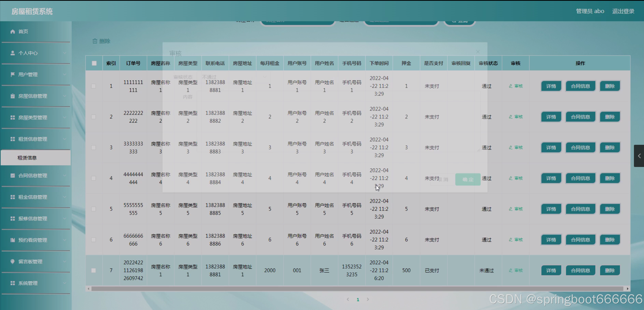The height and width of the screenshot is (310, 644).
Task: Select the 租赁信息 submenu item
Action: coord(27,158)
